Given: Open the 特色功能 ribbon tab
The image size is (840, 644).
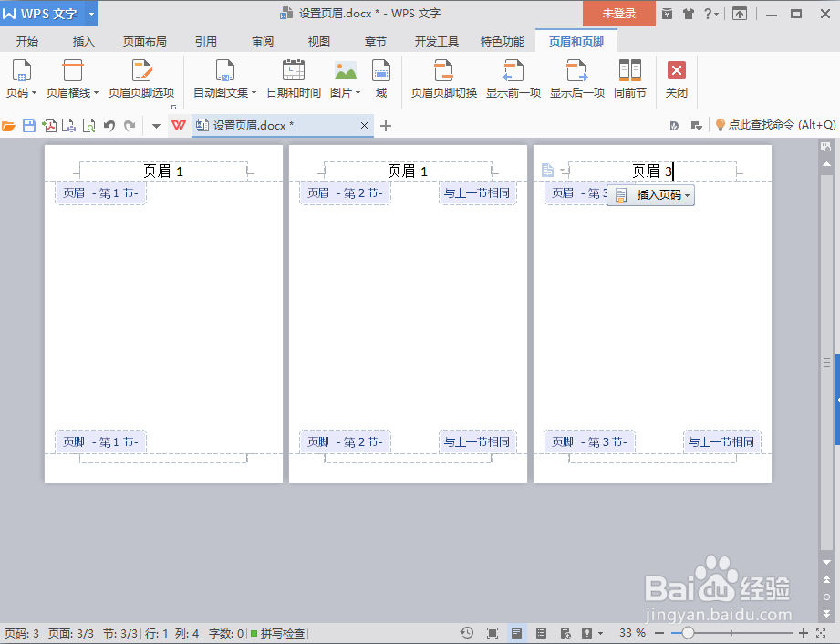Looking at the screenshot, I should tap(502, 41).
